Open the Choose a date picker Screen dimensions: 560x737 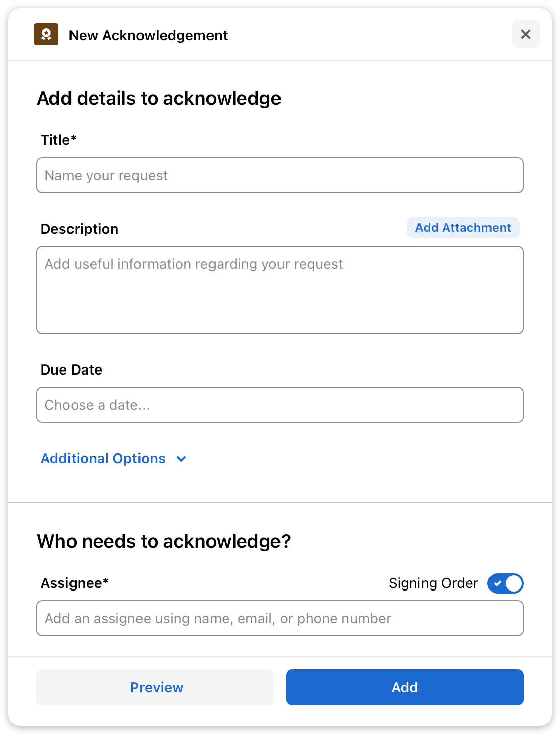point(280,405)
